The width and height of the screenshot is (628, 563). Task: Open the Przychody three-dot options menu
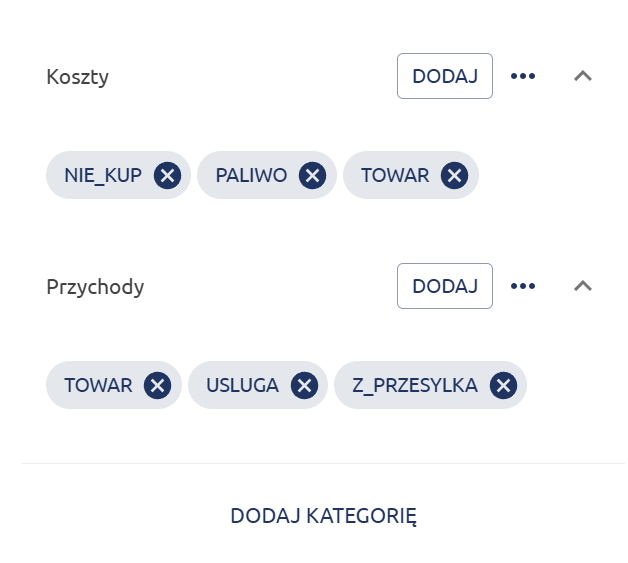tap(523, 286)
